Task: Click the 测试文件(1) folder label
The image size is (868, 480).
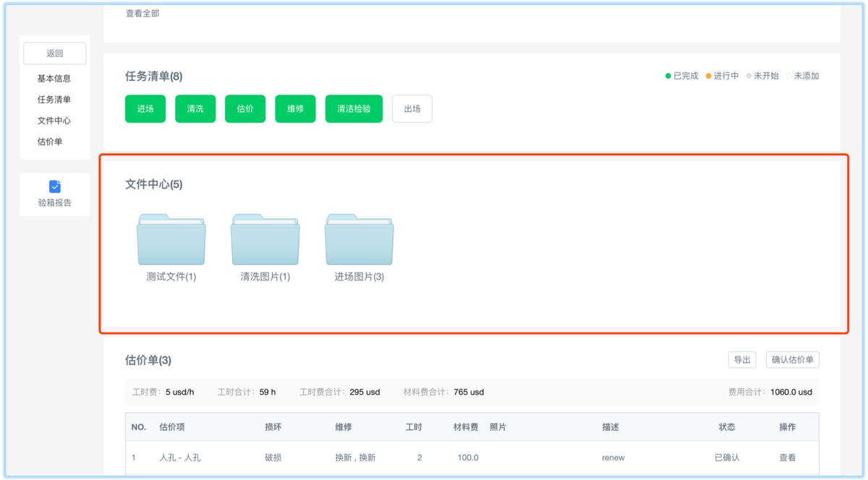Action: pos(171,277)
